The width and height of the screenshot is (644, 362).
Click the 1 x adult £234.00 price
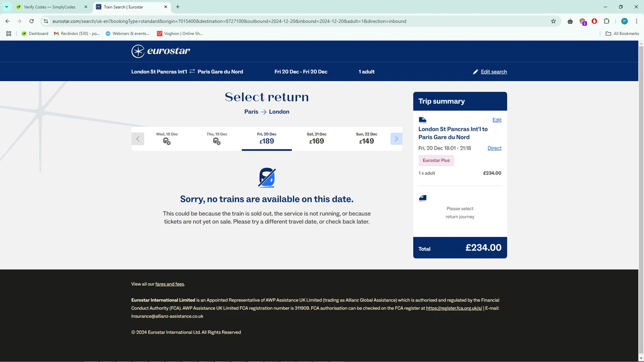point(492,173)
